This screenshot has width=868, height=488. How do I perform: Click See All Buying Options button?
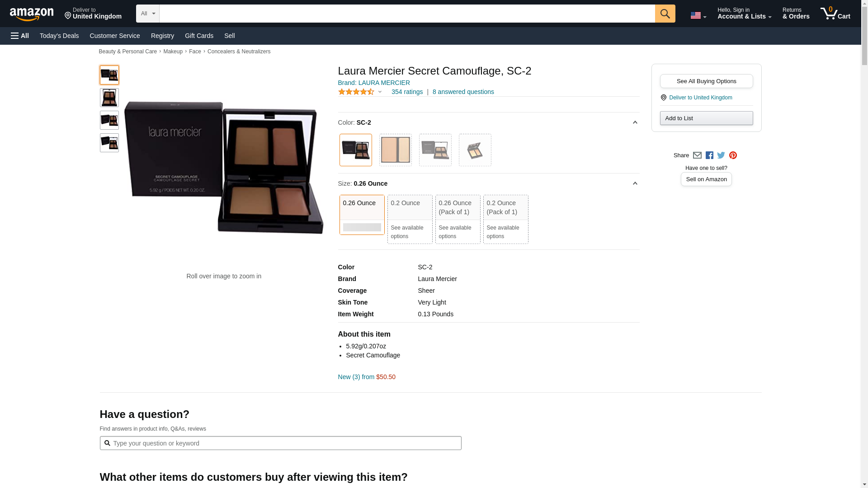[x=706, y=81]
